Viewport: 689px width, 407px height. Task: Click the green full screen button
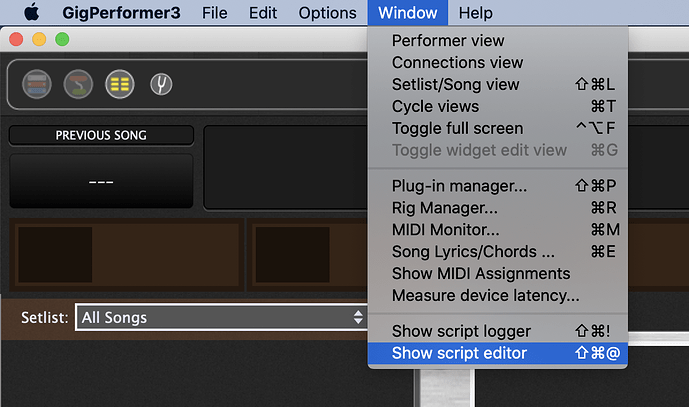62,40
